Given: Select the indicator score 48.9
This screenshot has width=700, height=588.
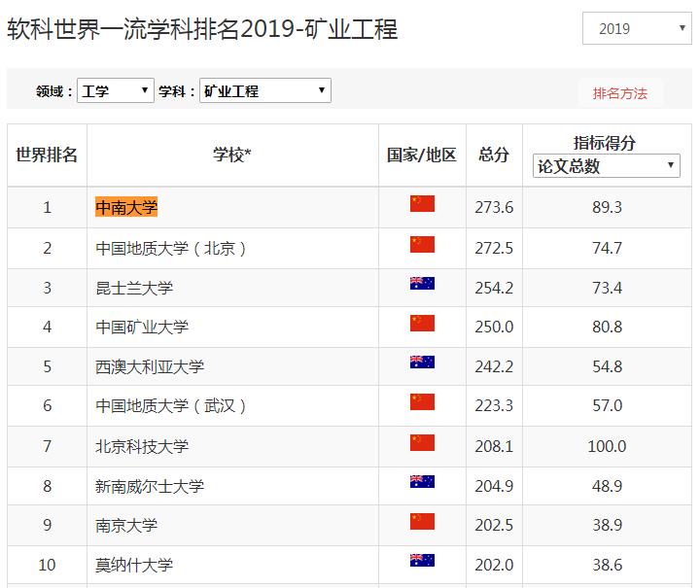Looking at the screenshot, I should pos(607,486).
